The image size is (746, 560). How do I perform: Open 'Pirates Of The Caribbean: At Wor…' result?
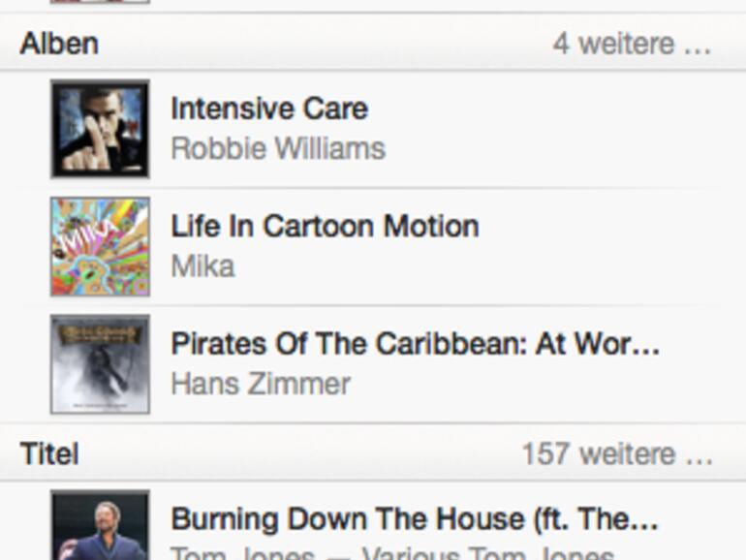415,344
